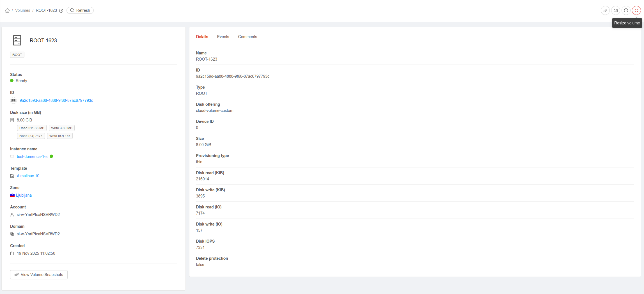The image size is (644, 294).
Task: Click the home icon in the breadcrumb
Action: (7, 10)
